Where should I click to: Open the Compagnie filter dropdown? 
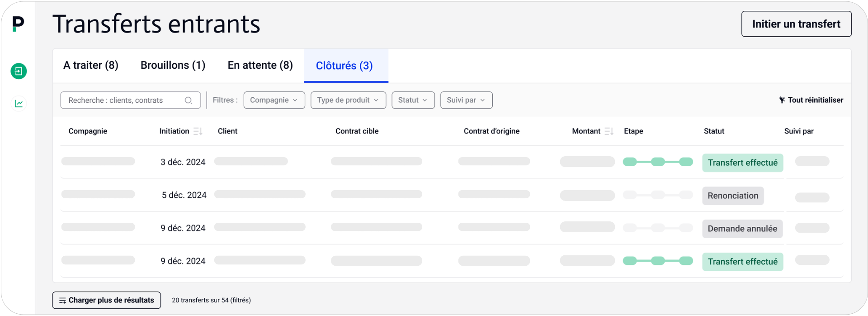pos(274,100)
